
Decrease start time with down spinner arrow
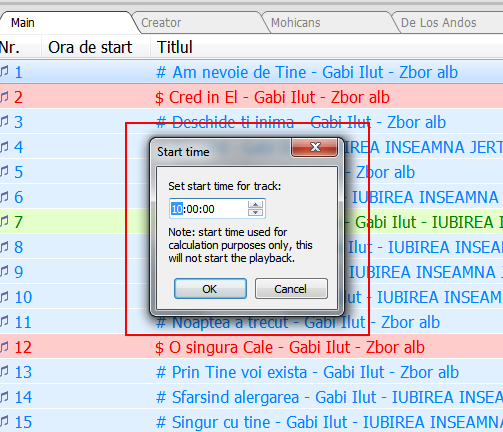pos(255,212)
